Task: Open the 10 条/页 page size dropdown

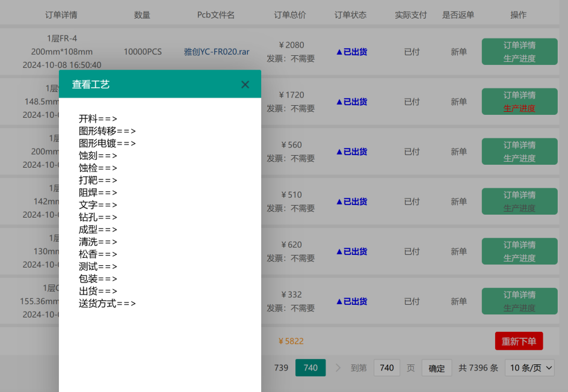Action: [x=529, y=368]
